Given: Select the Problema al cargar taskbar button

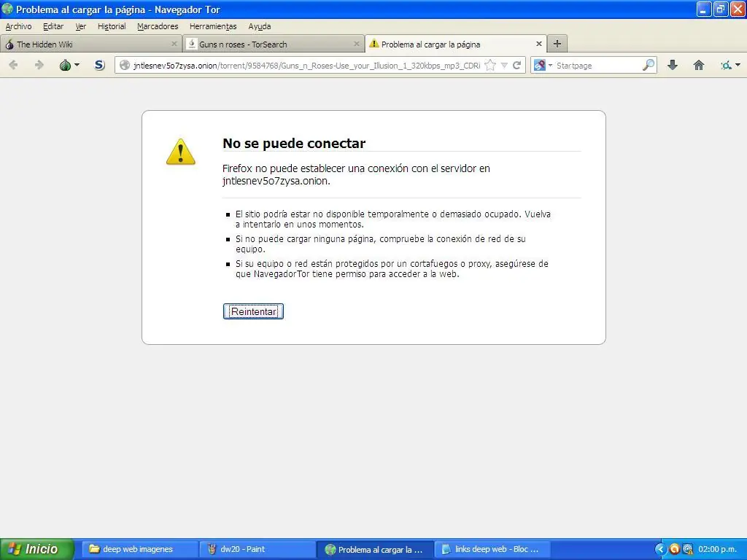Looking at the screenshot, I should [x=376, y=550].
